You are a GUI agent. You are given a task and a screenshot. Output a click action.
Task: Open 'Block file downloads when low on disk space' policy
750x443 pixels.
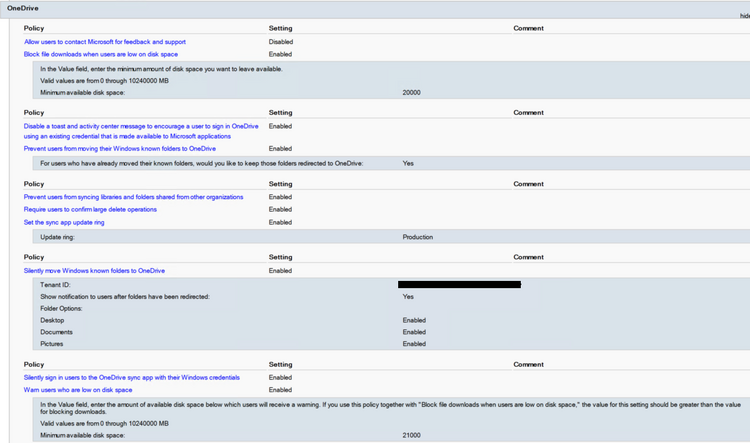point(101,54)
